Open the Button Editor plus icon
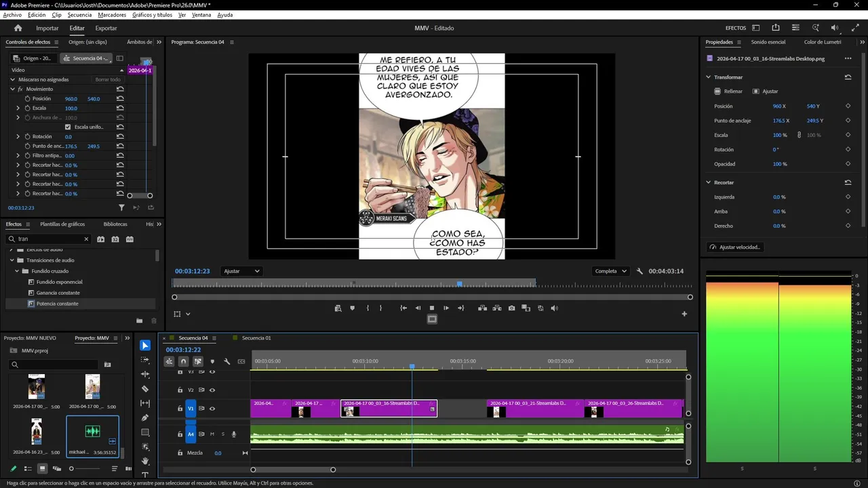 (684, 314)
